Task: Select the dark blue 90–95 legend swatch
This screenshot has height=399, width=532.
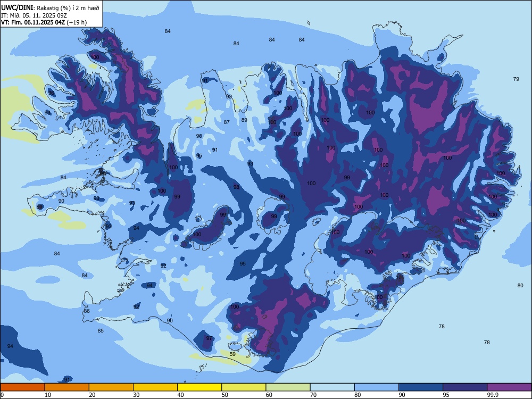Action: pos(421,387)
